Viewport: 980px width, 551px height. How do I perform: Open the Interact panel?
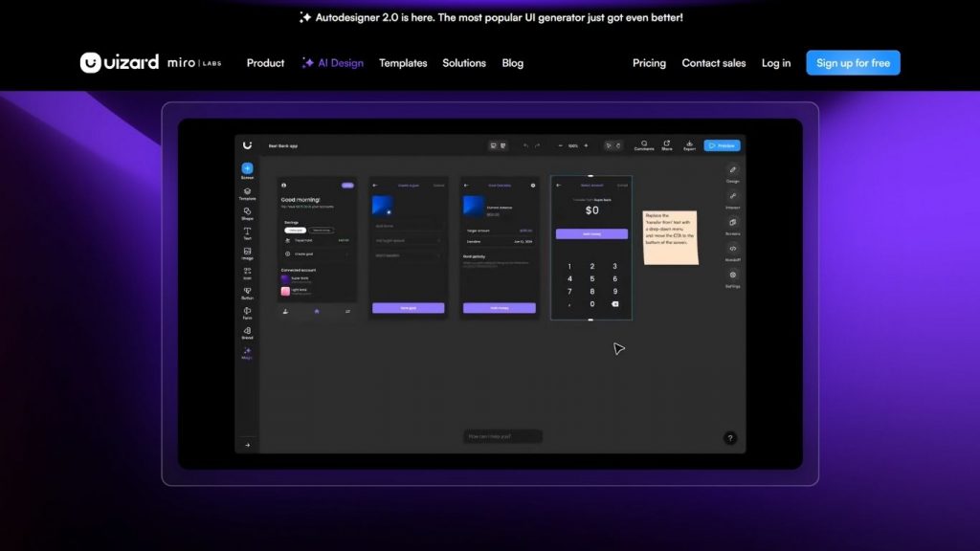click(732, 197)
